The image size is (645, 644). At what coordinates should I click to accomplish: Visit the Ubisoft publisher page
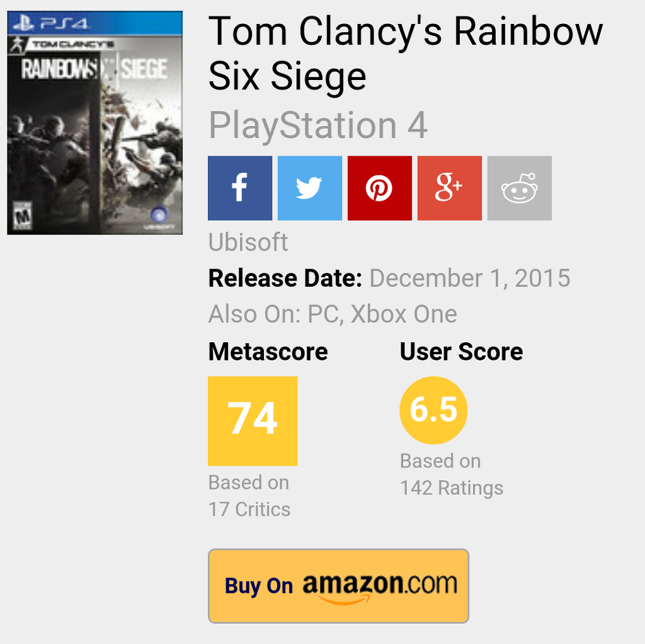click(248, 242)
